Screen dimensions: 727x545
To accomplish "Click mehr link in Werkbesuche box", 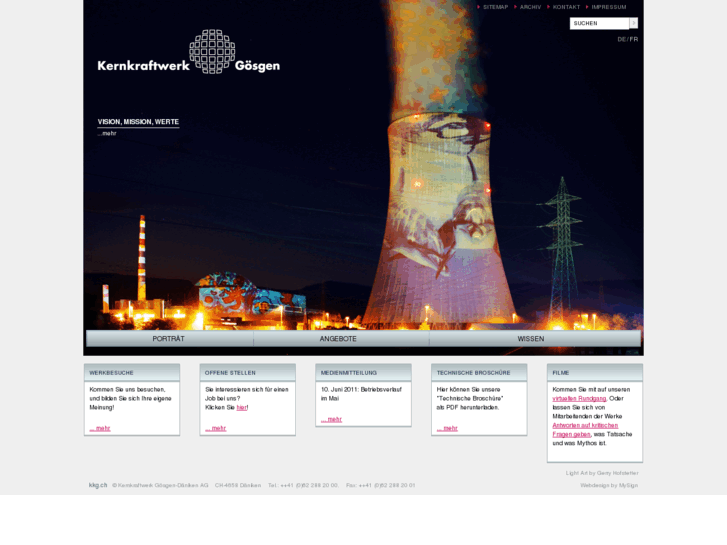I will coord(100,428).
